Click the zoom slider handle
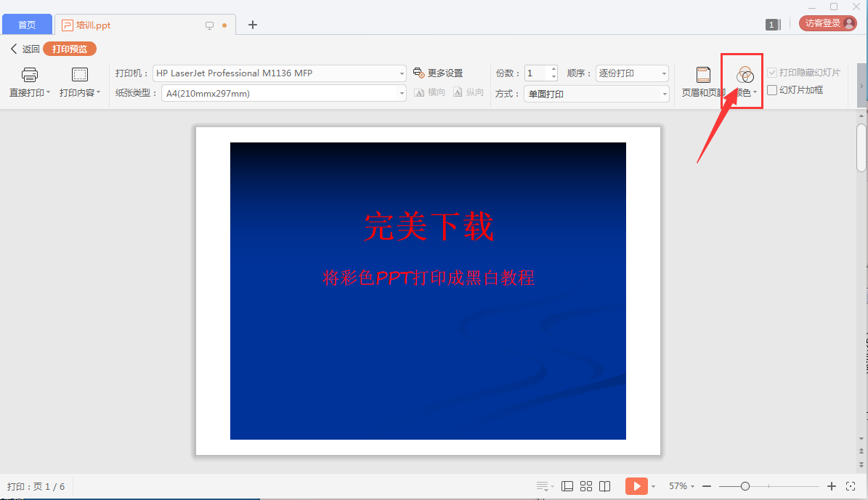The height and width of the screenshot is (500, 868). tap(745, 486)
